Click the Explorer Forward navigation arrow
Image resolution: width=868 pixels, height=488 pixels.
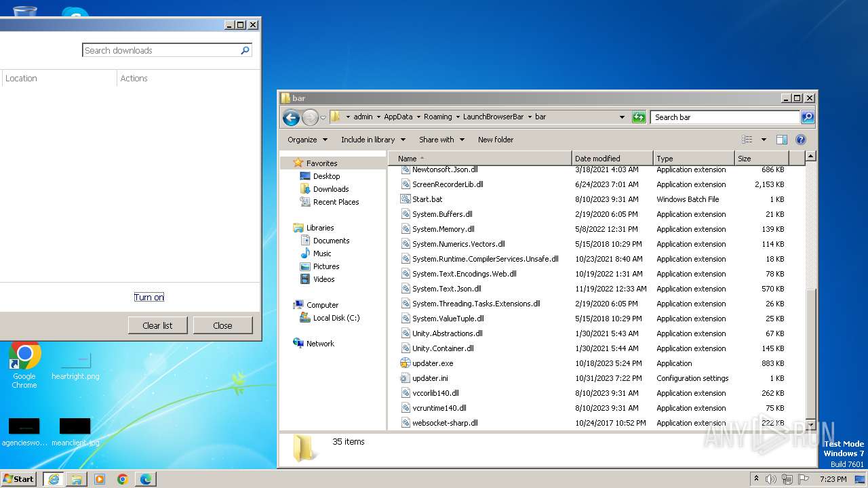pos(310,117)
